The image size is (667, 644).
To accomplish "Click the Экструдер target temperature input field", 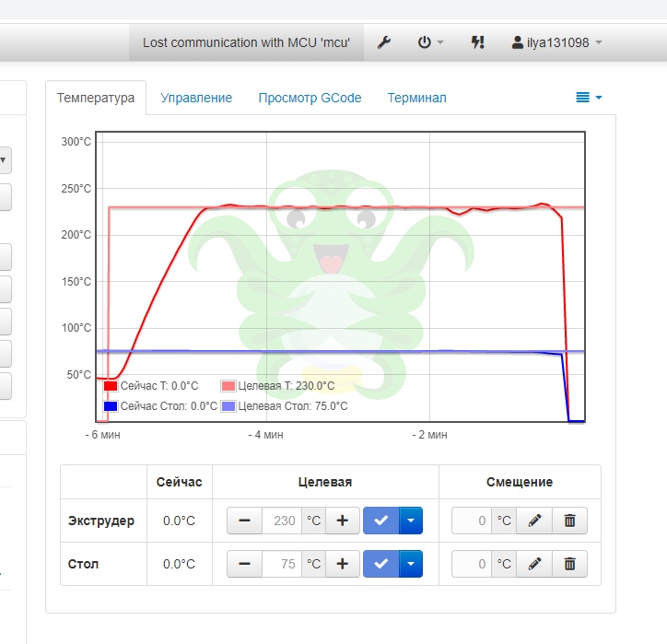I will click(282, 521).
